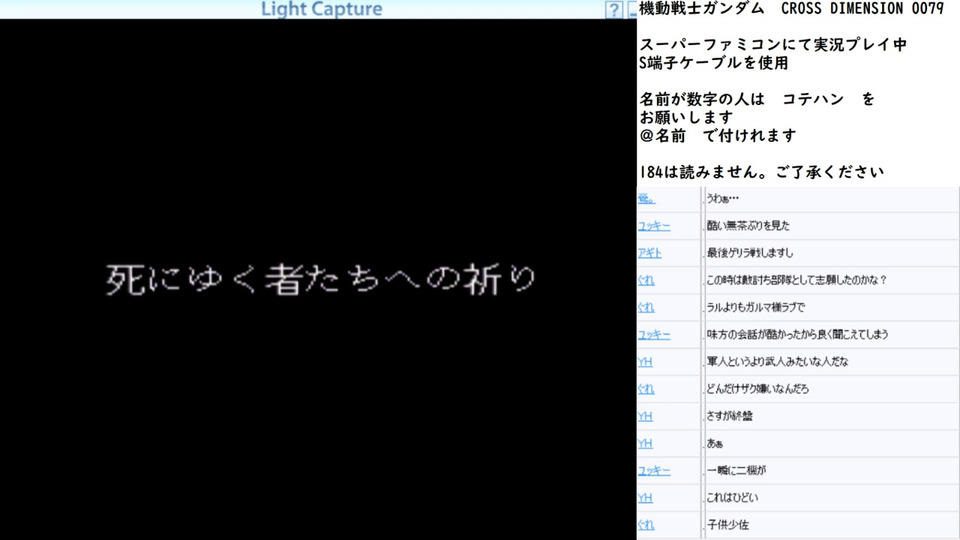Select the comment あぁ
This screenshot has width=960, height=540.
(714, 443)
